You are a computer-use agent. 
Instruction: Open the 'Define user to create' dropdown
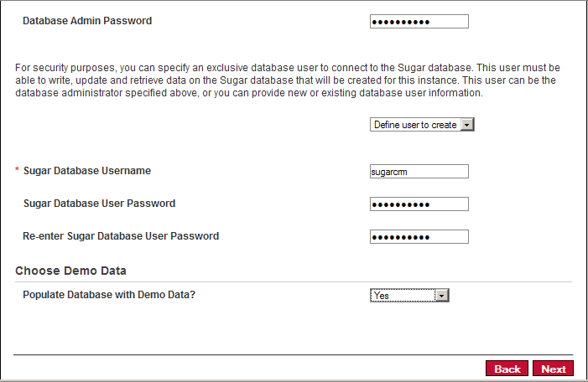click(422, 125)
